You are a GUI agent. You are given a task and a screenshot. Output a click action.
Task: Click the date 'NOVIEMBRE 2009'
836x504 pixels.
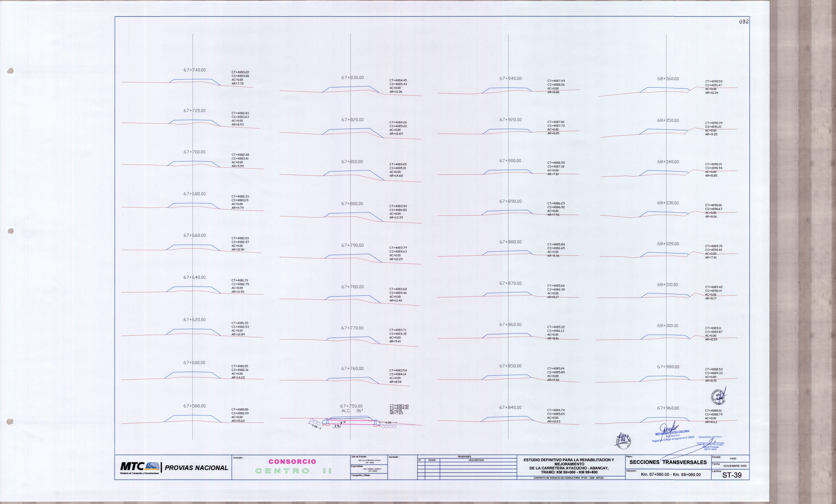coord(735,466)
